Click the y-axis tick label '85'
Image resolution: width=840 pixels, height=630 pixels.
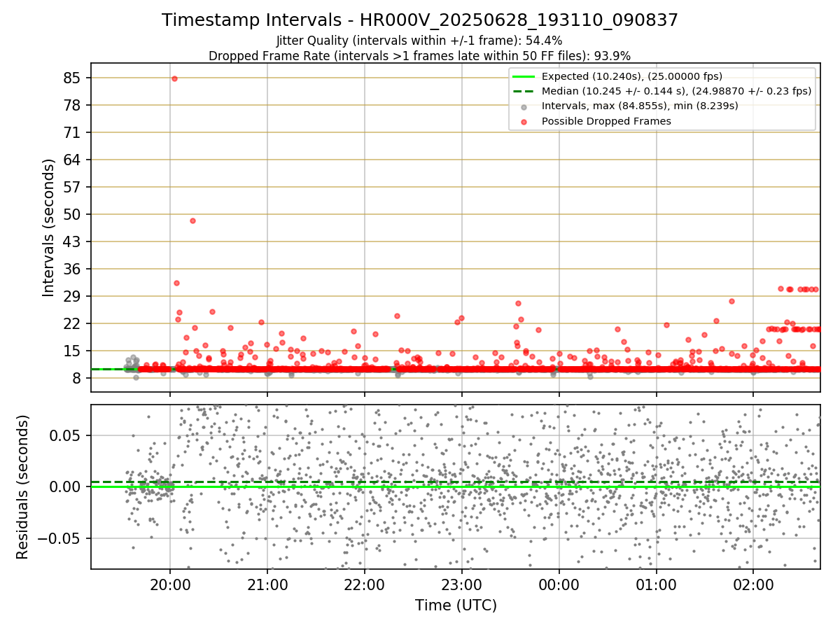tap(73, 78)
